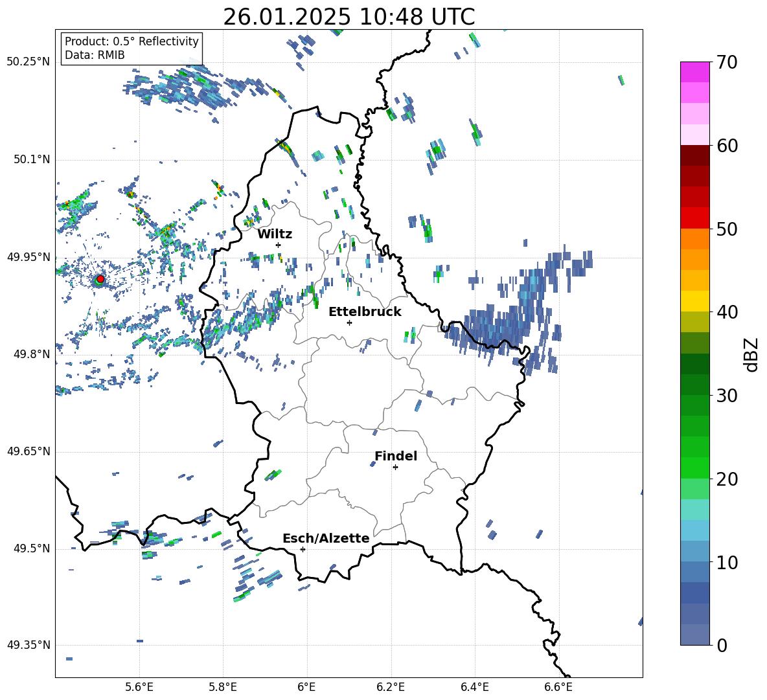Viewport: 767px width, 700px height.
Task: Click the 6°E longitude tick label
Action: click(x=306, y=687)
